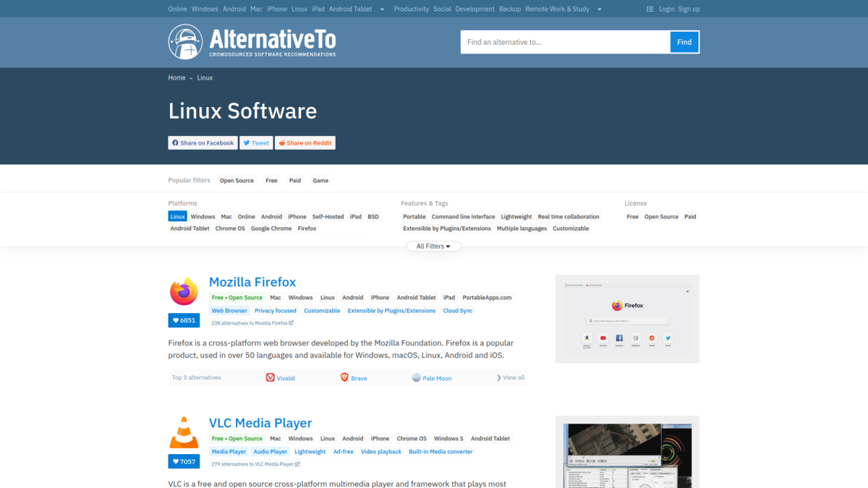This screenshot has height=488, width=868.
Task: Share on Facebook button
Action: (203, 143)
